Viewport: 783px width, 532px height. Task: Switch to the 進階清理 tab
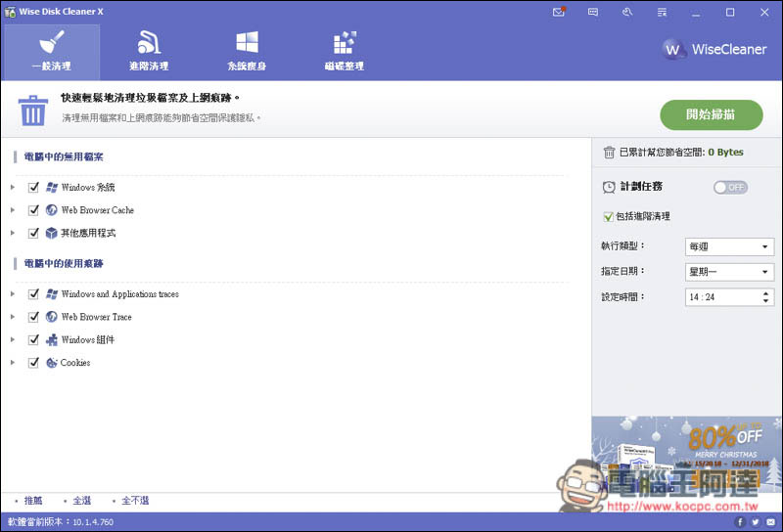pyautogui.click(x=149, y=52)
